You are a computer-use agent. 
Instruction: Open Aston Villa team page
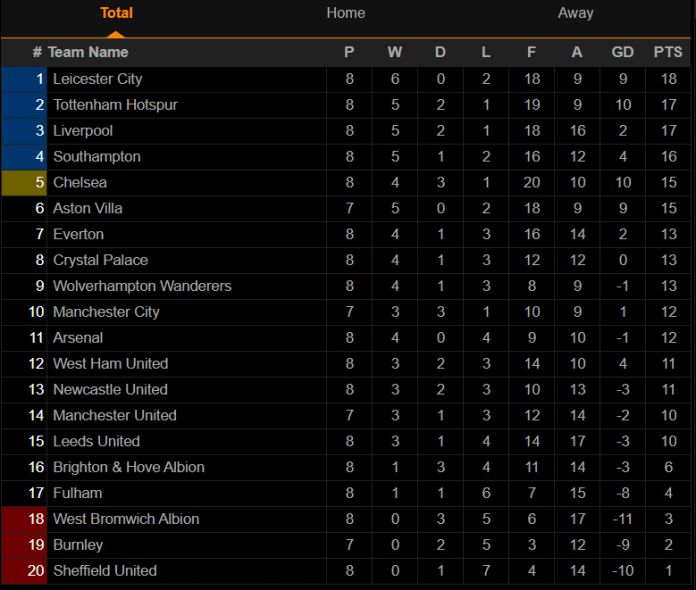click(x=87, y=208)
